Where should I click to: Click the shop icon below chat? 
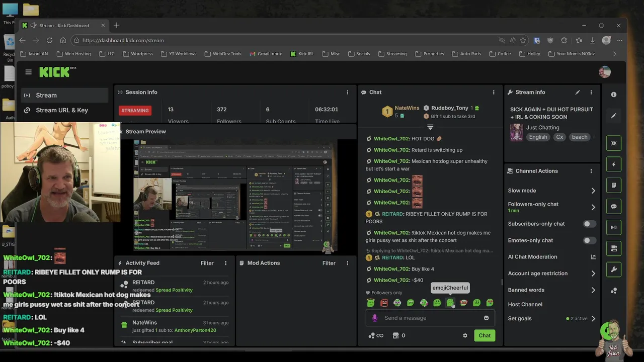pos(395,335)
